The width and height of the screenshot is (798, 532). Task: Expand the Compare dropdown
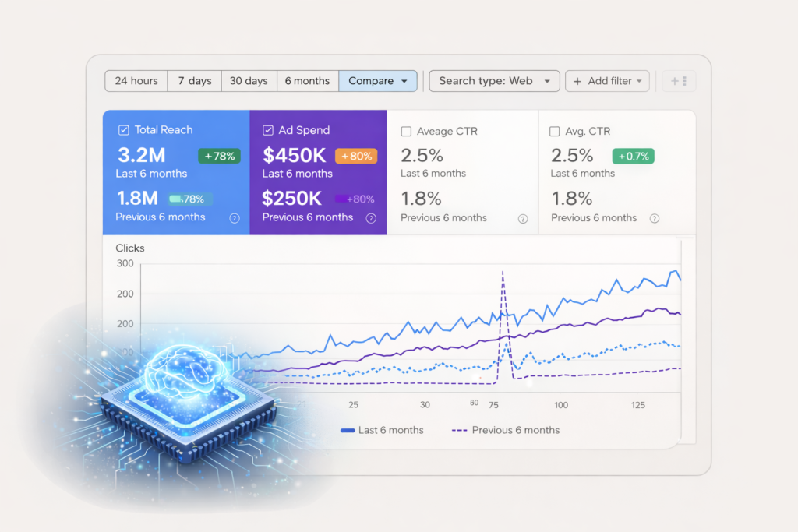(404, 81)
